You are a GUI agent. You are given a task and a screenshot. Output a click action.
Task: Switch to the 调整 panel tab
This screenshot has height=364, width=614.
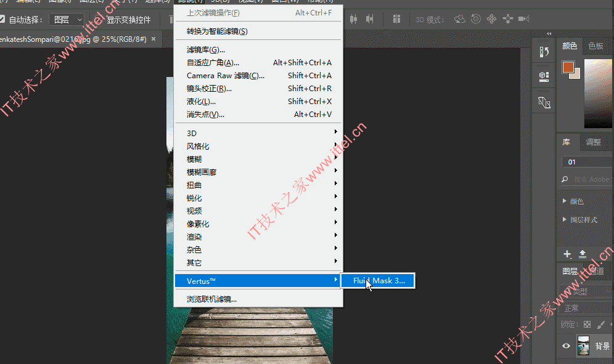(593, 142)
